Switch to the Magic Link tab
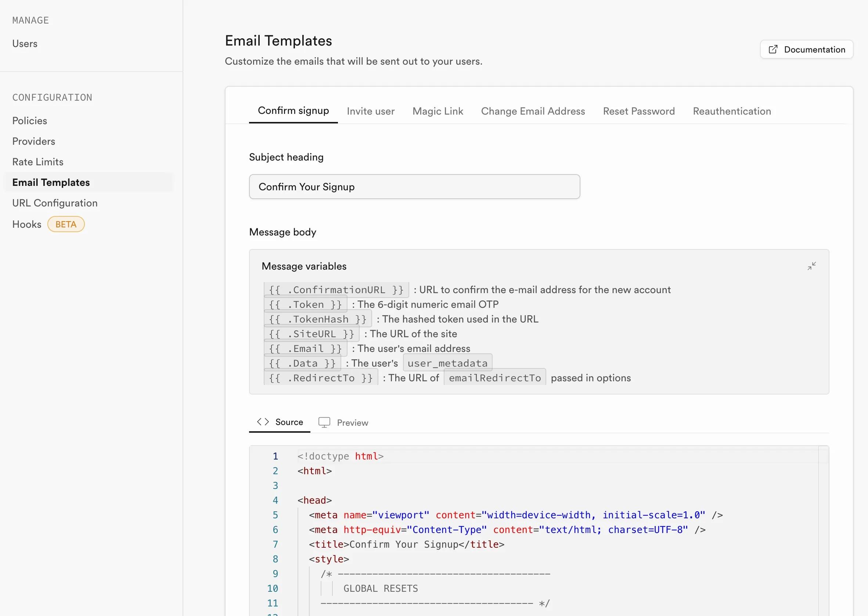This screenshot has height=616, width=868. [437, 111]
